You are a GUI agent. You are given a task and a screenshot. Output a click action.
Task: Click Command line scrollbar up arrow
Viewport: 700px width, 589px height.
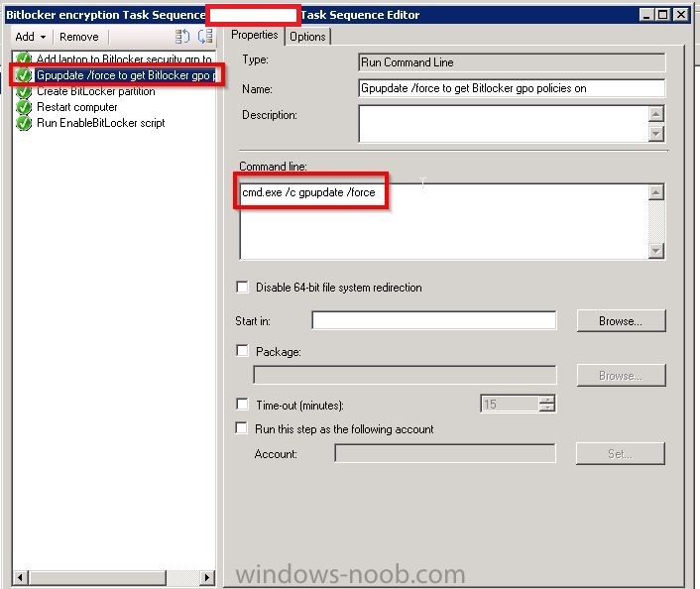tap(655, 192)
